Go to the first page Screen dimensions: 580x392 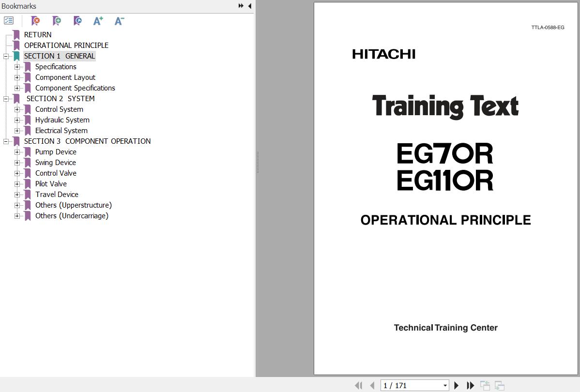pyautogui.click(x=358, y=385)
